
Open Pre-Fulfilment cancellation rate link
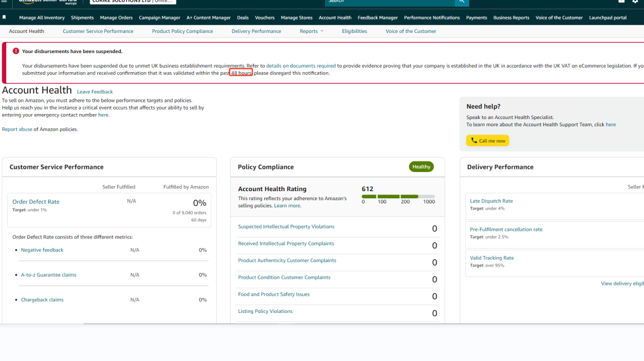[x=506, y=230]
